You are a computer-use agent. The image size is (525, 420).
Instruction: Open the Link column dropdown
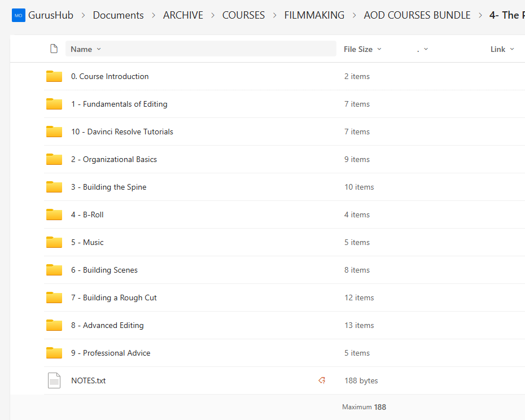coord(502,49)
